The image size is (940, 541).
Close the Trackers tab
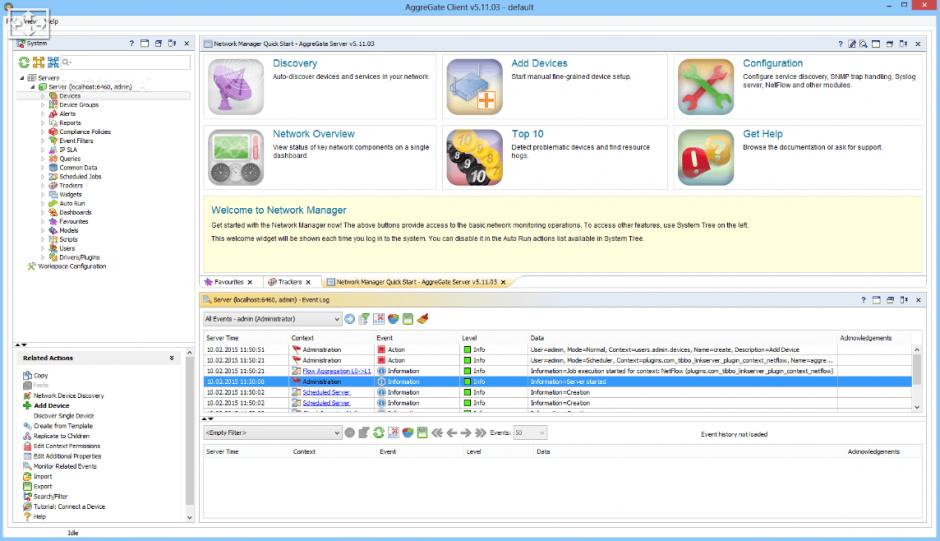pyautogui.click(x=308, y=282)
